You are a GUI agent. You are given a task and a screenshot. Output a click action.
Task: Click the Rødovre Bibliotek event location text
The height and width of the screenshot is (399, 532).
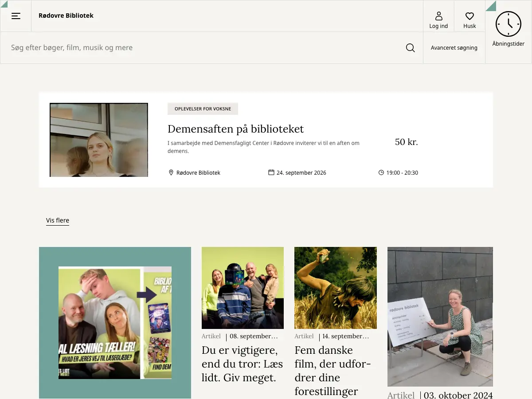point(198,173)
